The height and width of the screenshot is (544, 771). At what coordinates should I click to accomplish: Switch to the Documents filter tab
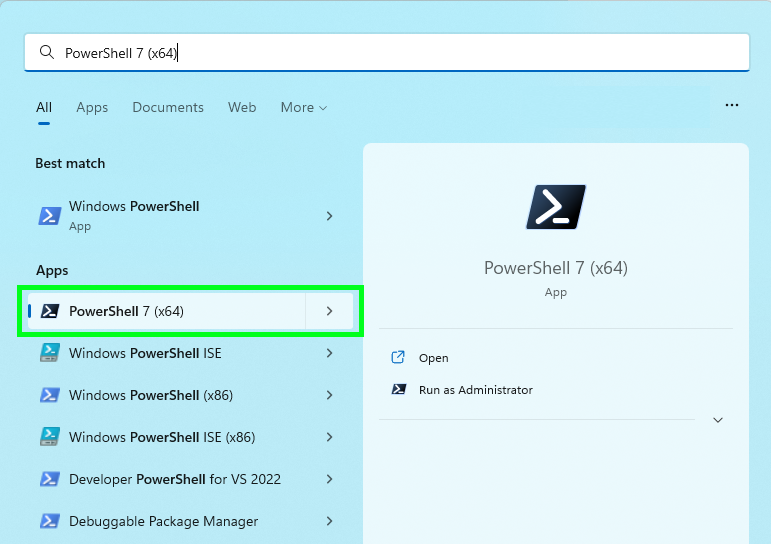[x=168, y=107]
